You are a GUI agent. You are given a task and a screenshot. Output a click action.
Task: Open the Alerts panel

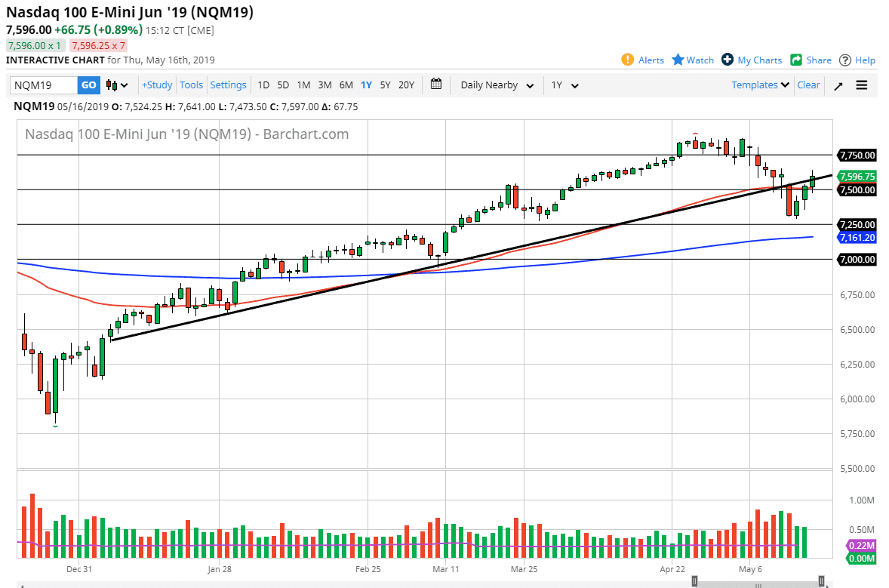[x=642, y=60]
